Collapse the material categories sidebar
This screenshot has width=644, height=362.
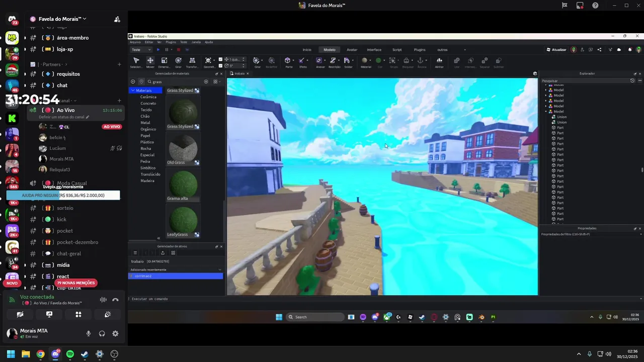(158, 238)
